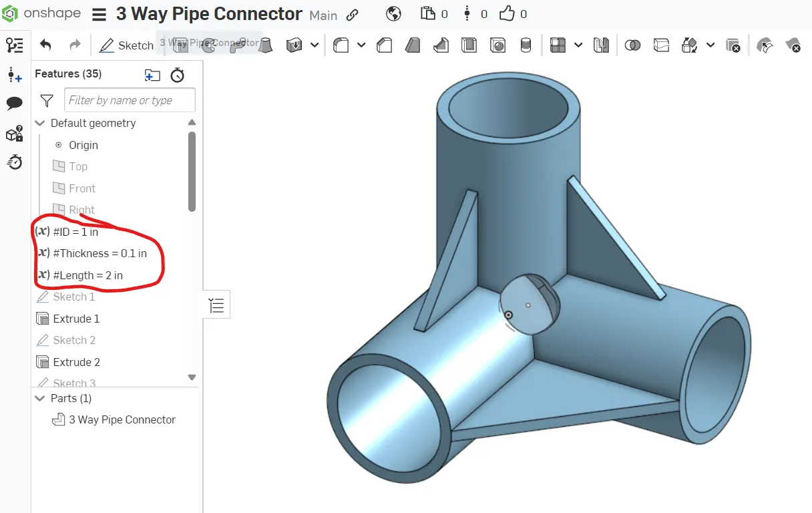Open the Boolean tool
The image size is (812, 513).
(633, 45)
